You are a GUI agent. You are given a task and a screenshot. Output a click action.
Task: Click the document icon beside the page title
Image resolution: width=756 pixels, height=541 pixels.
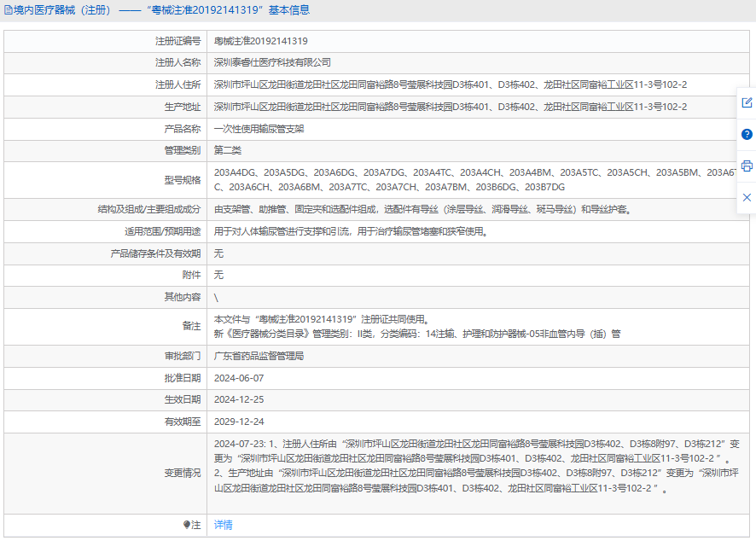pos(9,10)
